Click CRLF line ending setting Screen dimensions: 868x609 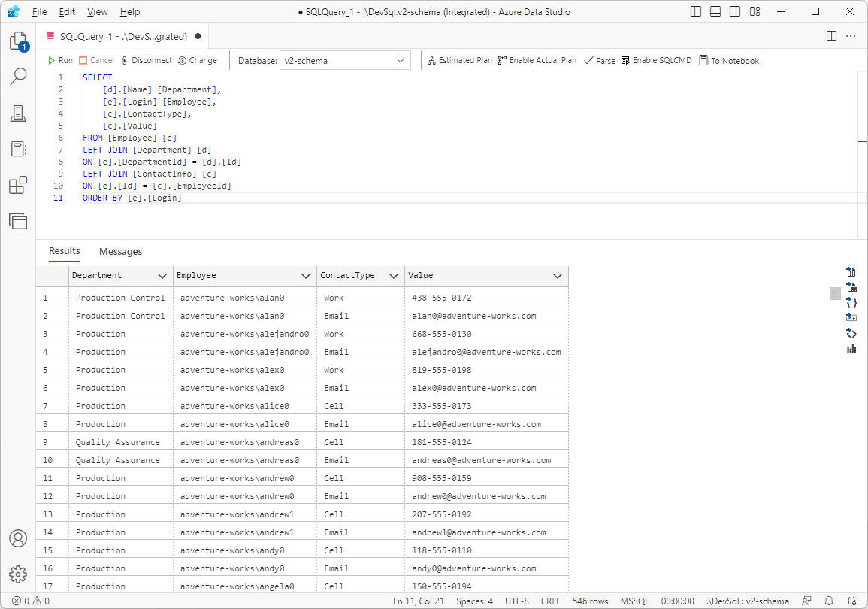[550, 601]
